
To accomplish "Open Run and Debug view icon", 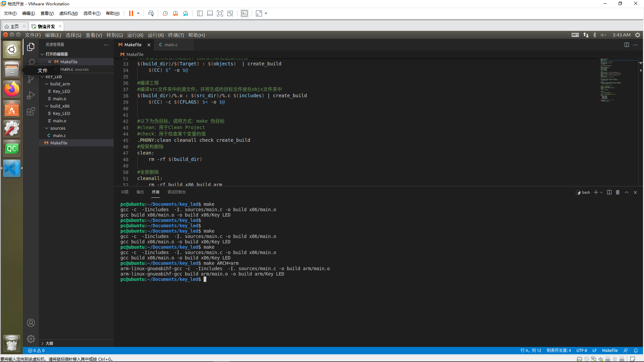I will point(31,96).
